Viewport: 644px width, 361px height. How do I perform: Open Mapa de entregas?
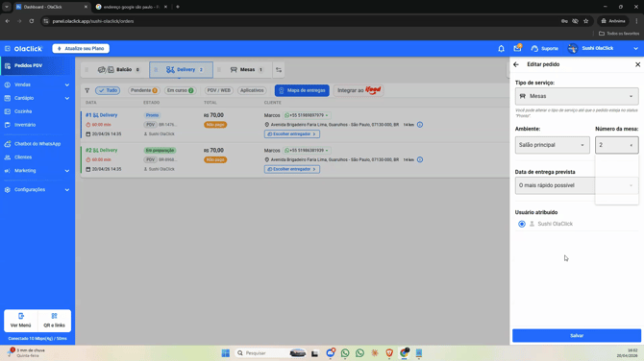pos(302,90)
